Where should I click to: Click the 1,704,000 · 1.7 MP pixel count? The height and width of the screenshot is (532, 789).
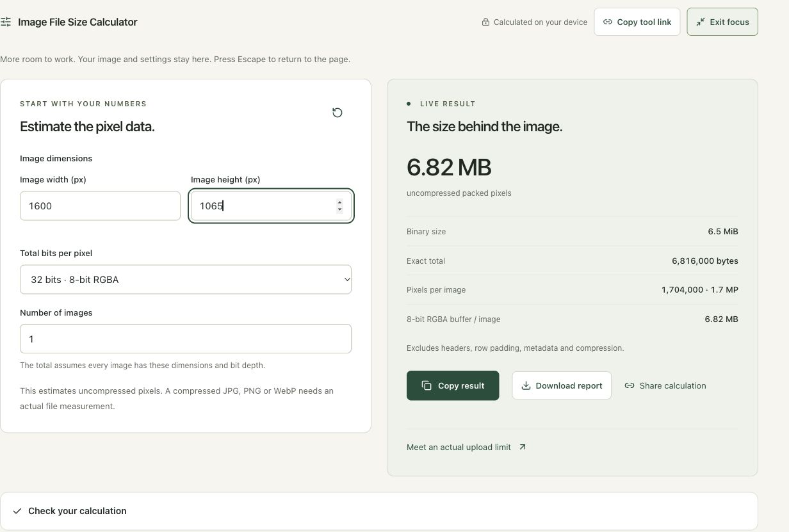pyautogui.click(x=700, y=289)
